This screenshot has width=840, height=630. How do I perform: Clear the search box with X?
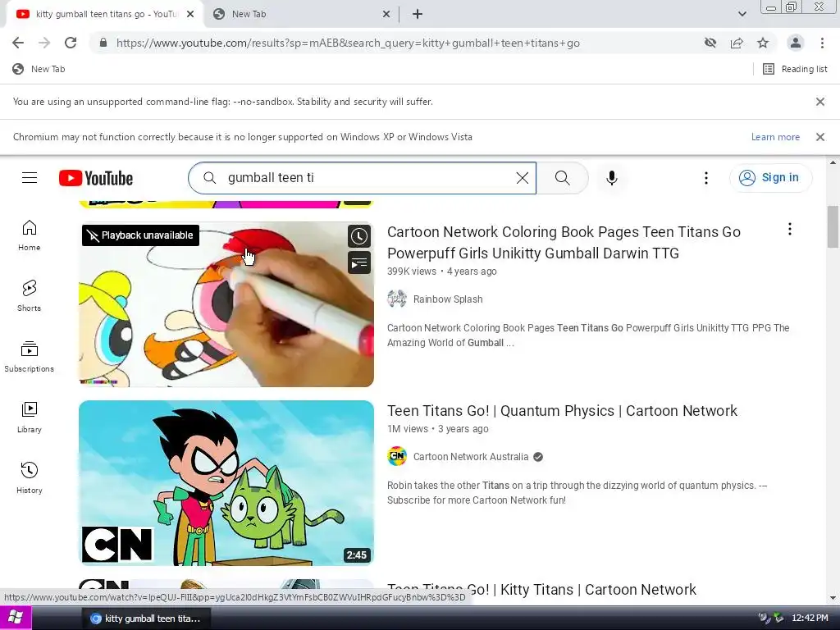523,178
